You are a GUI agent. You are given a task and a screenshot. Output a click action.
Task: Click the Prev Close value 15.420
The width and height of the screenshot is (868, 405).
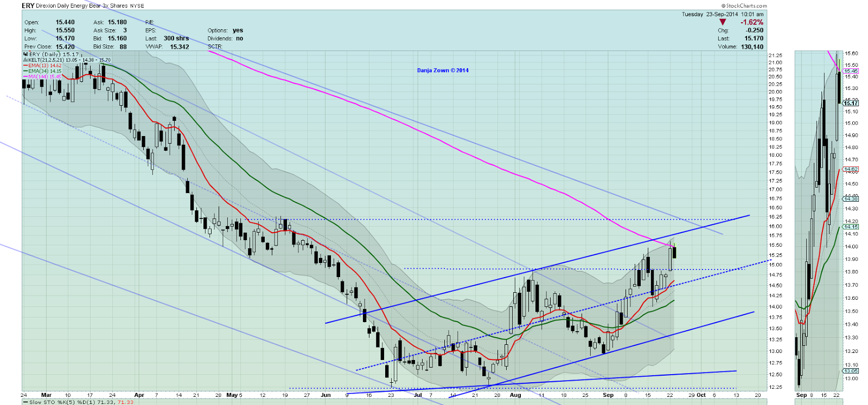pyautogui.click(x=65, y=47)
